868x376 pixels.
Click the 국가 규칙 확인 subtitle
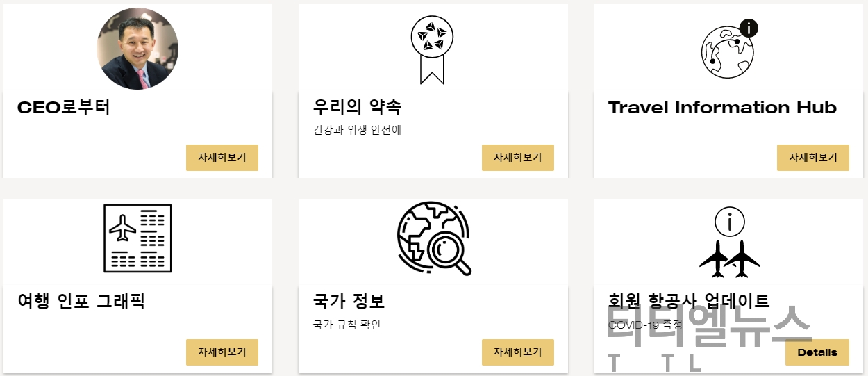click(x=347, y=325)
